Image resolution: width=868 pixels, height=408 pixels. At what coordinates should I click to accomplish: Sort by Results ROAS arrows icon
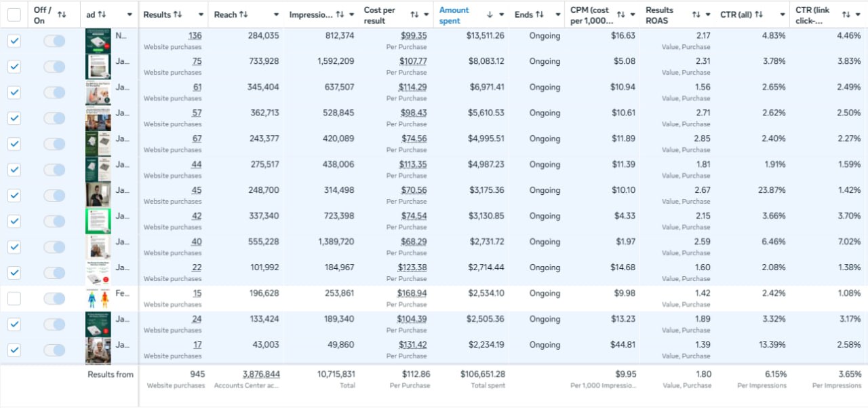click(x=696, y=14)
